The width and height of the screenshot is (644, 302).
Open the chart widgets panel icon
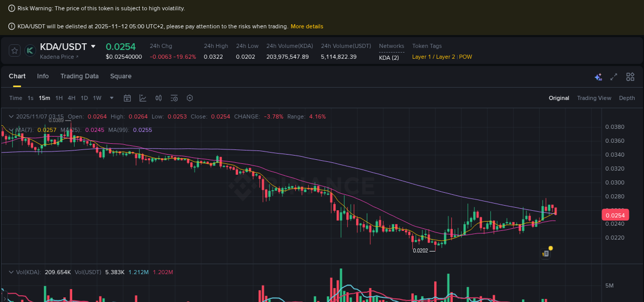(x=630, y=76)
